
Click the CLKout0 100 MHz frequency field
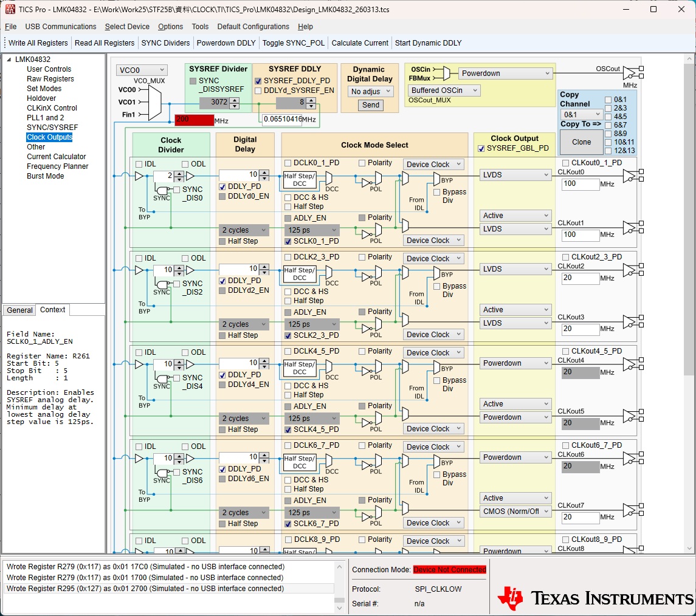[x=581, y=184]
